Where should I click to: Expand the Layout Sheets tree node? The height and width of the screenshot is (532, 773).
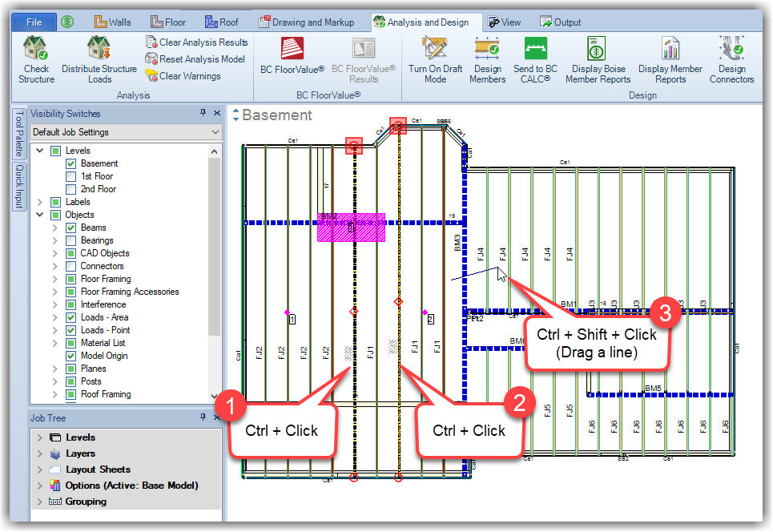[39, 470]
